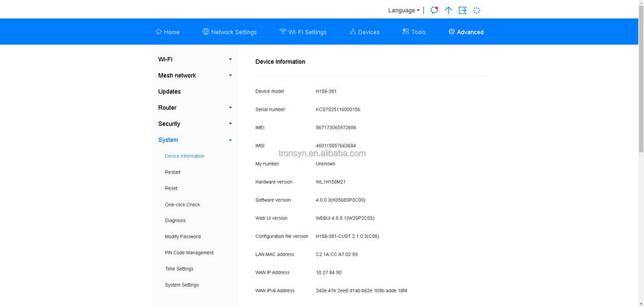Select Restart under System

click(x=172, y=172)
